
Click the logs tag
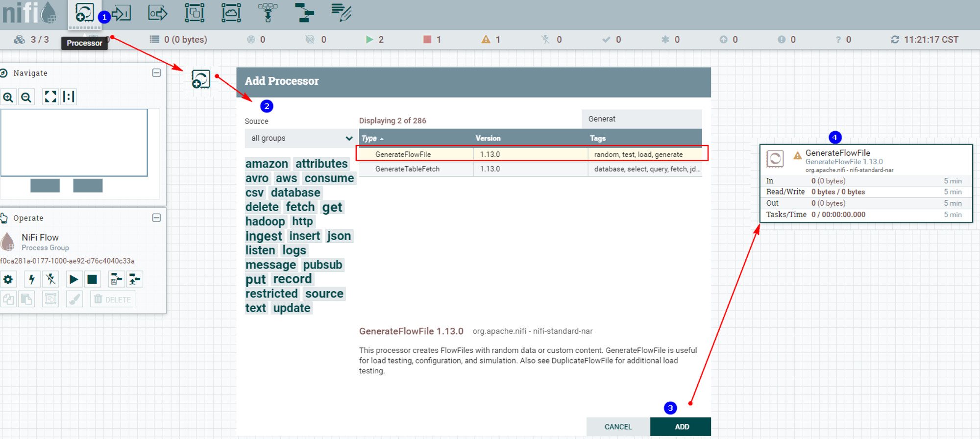point(294,250)
